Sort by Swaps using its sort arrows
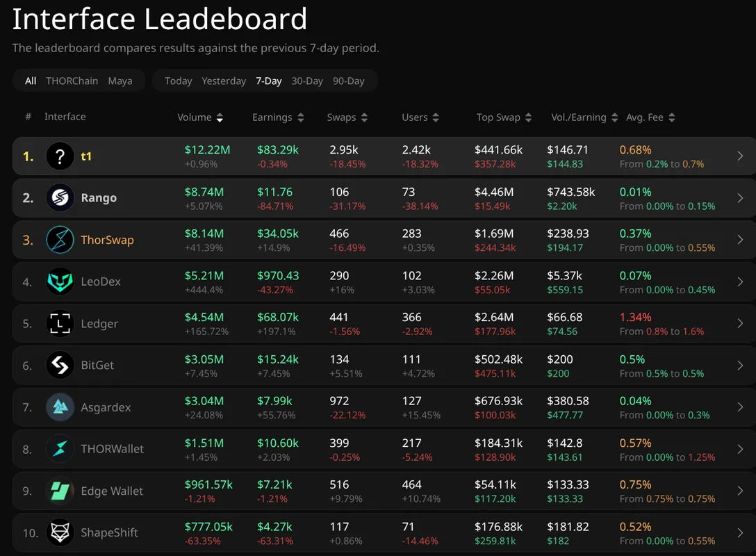This screenshot has width=756, height=556. pyautogui.click(x=365, y=117)
